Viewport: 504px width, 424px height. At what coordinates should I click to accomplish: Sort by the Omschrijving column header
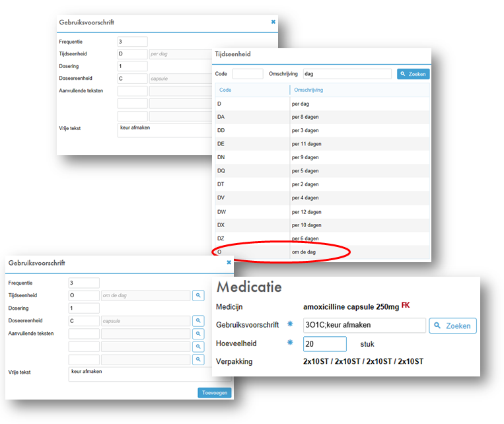click(x=308, y=90)
